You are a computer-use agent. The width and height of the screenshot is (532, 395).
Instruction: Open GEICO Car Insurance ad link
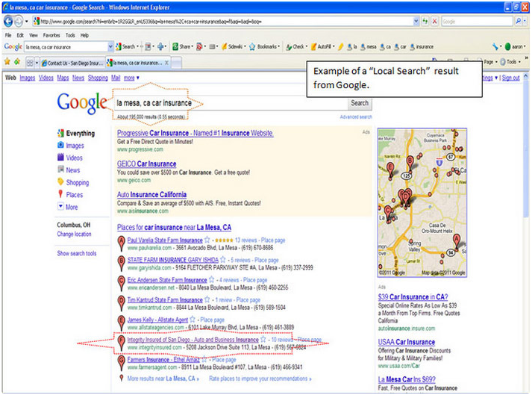(146, 164)
